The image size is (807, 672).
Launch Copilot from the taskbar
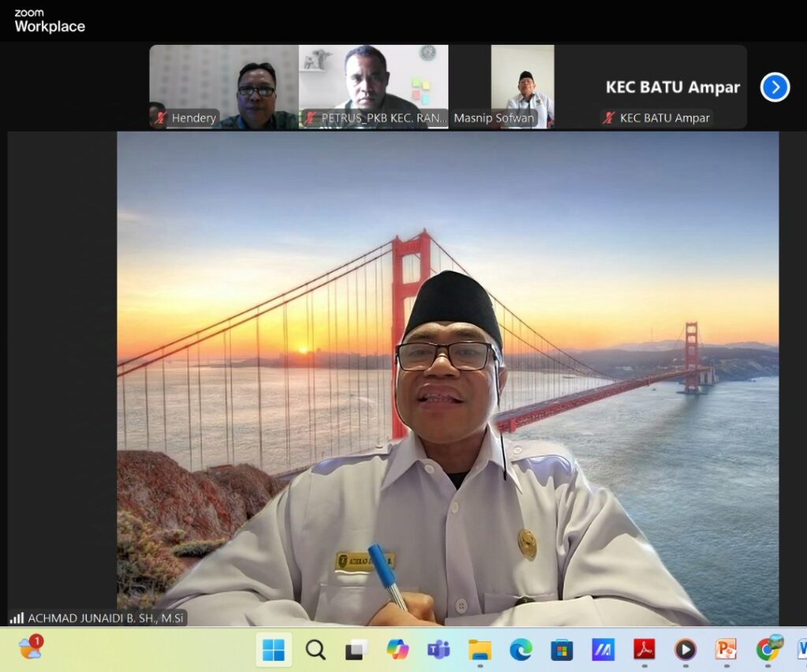pyautogui.click(x=397, y=650)
